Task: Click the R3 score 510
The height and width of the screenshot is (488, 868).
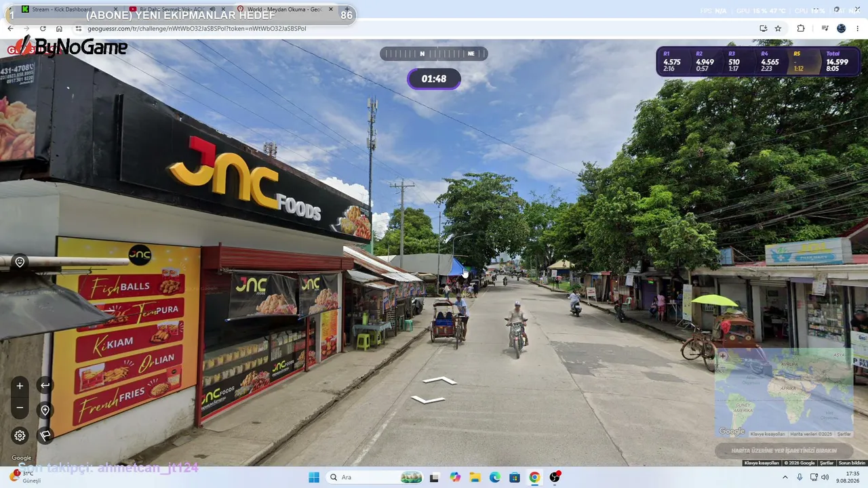Action: pos(734,62)
